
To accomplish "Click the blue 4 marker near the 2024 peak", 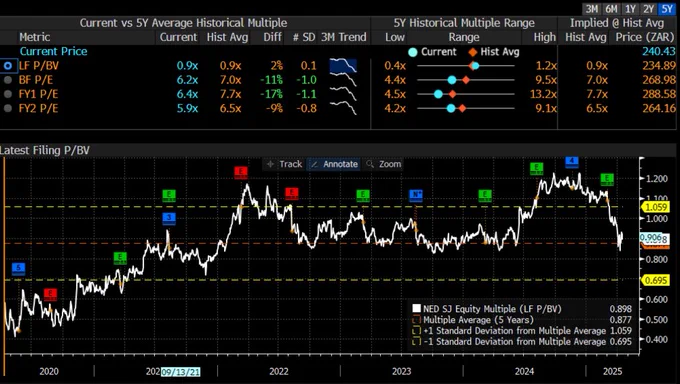I will tap(572, 162).
